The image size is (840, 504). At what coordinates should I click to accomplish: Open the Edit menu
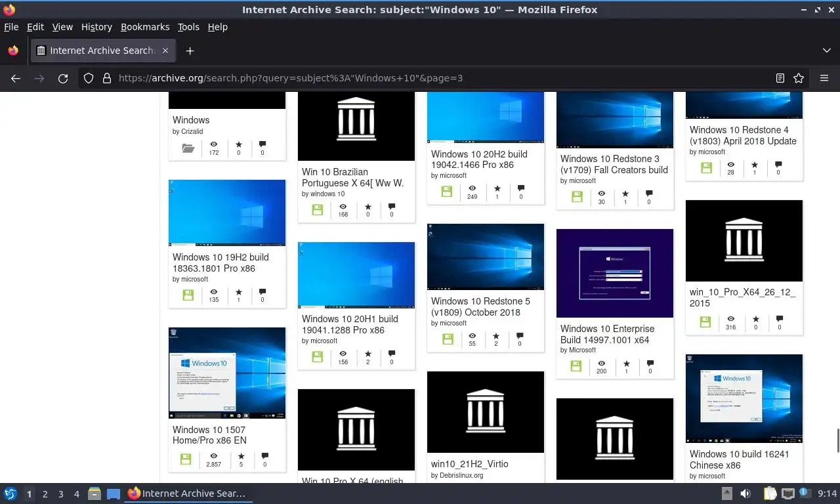click(x=35, y=27)
